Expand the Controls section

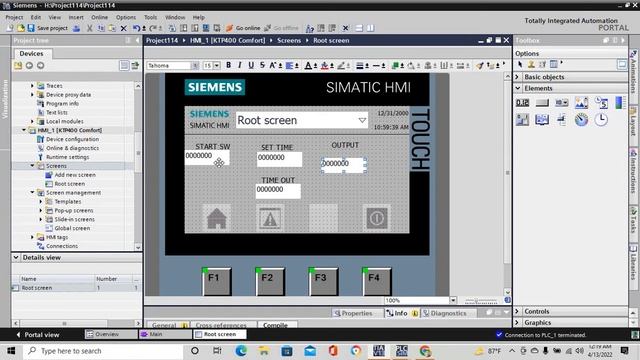coord(518,311)
